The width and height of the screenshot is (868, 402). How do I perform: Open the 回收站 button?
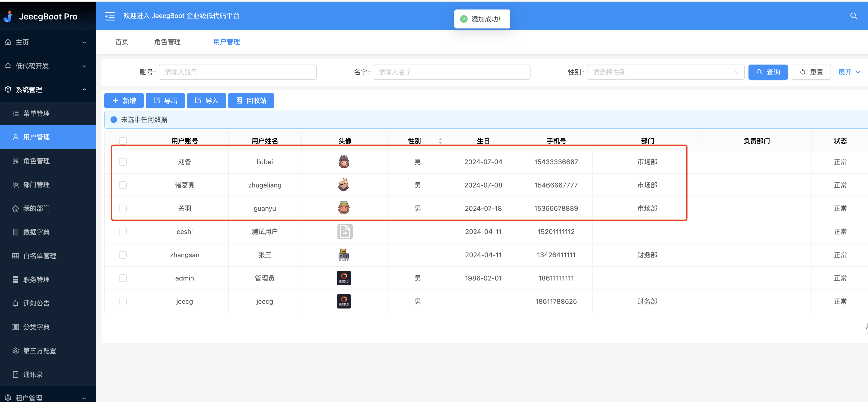pyautogui.click(x=251, y=101)
